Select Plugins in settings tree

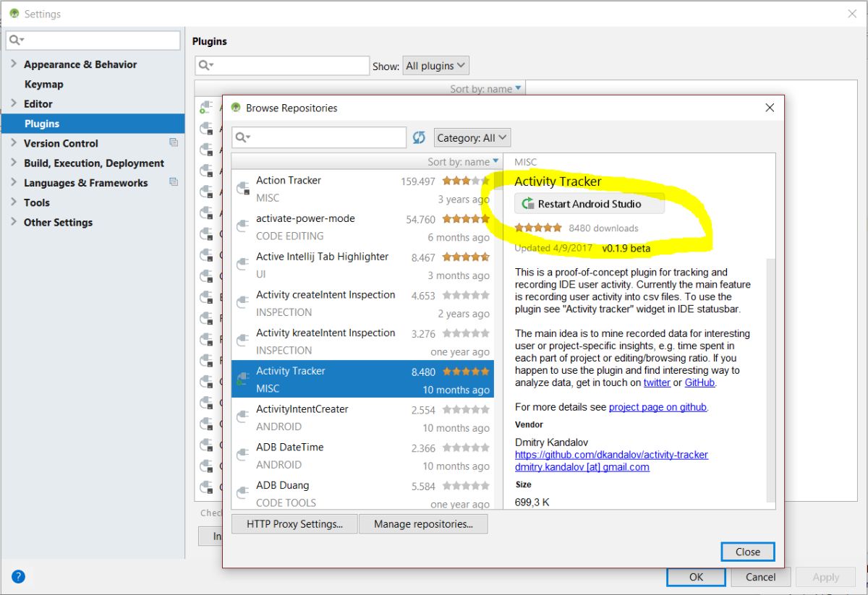[93, 124]
